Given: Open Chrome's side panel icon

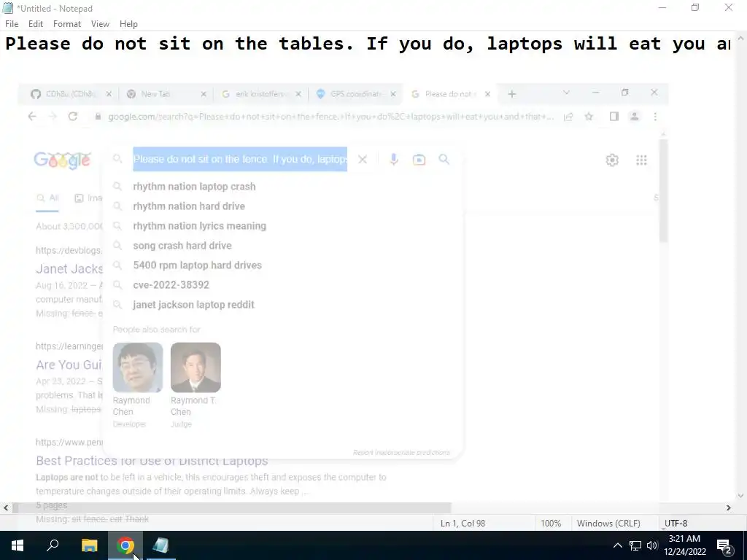Looking at the screenshot, I should [614, 117].
